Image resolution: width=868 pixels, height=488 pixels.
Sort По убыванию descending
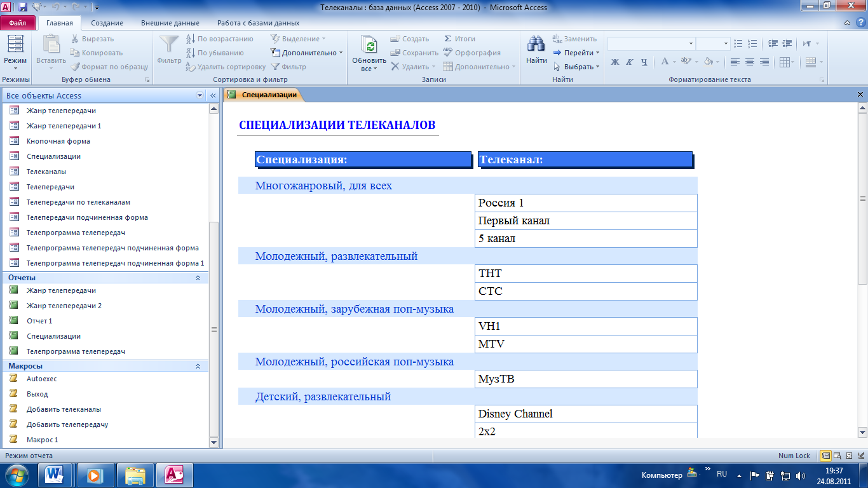click(x=215, y=53)
